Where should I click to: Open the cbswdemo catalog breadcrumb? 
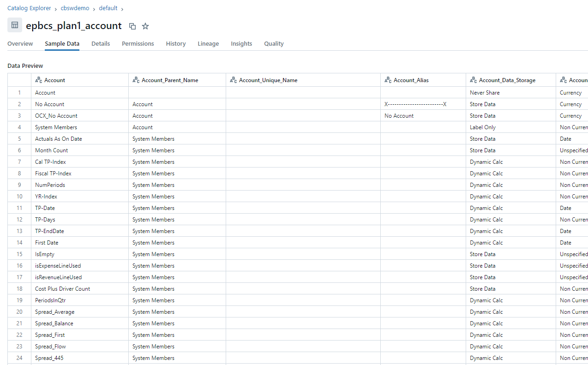click(x=75, y=8)
